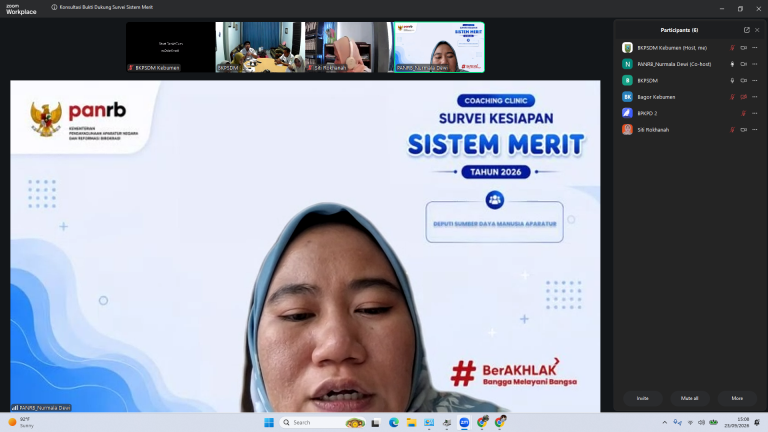Screen dimensions: 768x432
Task: Toggle the BKPSDM participant's camera icon
Action: (744, 80)
